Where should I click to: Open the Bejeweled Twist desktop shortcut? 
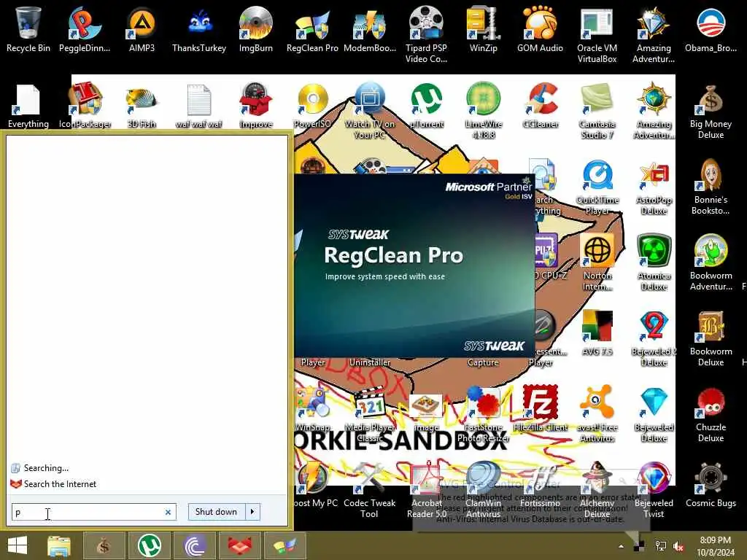point(654,489)
